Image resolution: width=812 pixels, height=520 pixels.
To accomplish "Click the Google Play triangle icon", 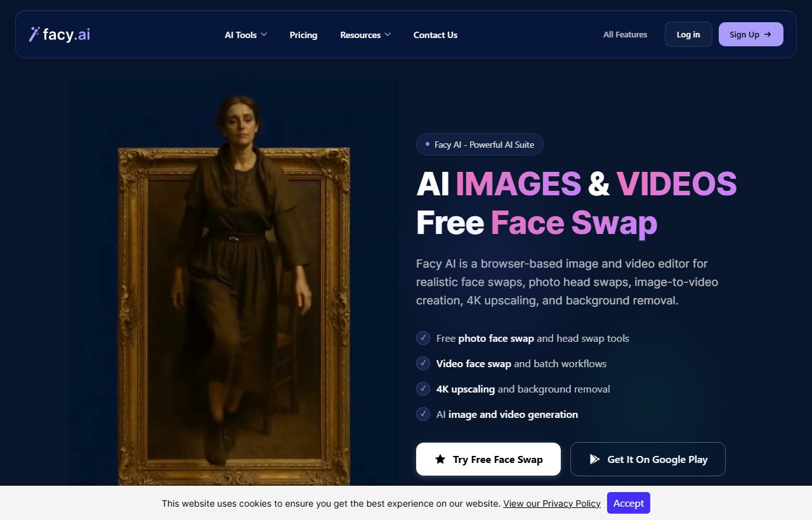I will [594, 459].
